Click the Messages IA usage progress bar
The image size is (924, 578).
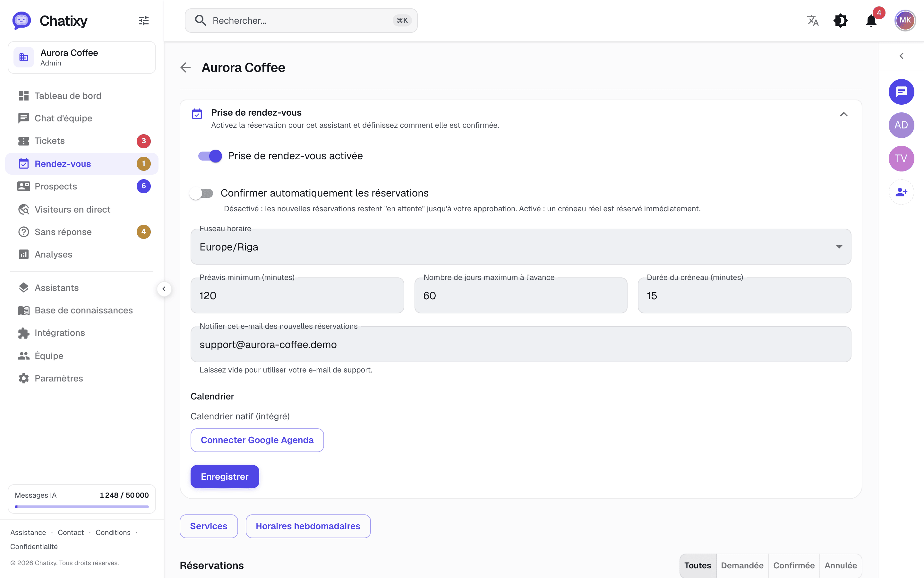coord(82,506)
